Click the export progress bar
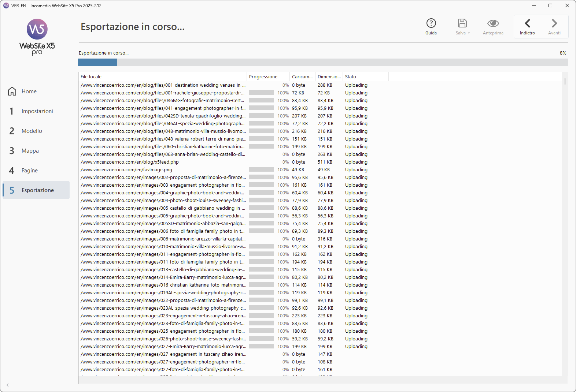 (323, 62)
